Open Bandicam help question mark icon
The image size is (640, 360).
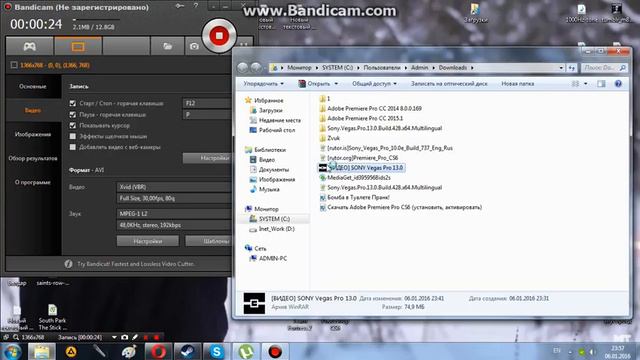point(196,6)
